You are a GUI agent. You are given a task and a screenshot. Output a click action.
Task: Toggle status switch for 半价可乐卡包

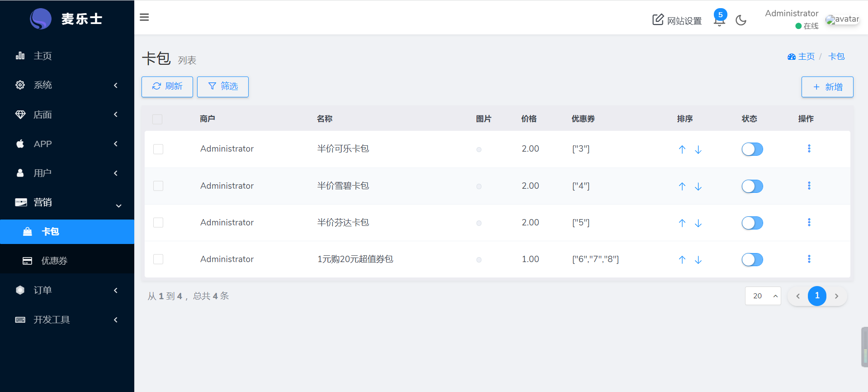[752, 149]
